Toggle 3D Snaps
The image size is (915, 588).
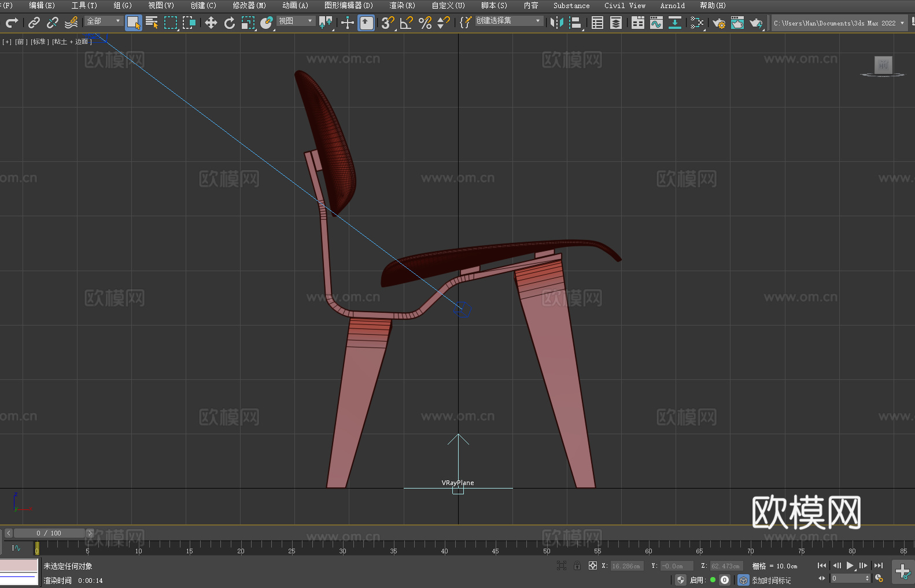(x=388, y=23)
